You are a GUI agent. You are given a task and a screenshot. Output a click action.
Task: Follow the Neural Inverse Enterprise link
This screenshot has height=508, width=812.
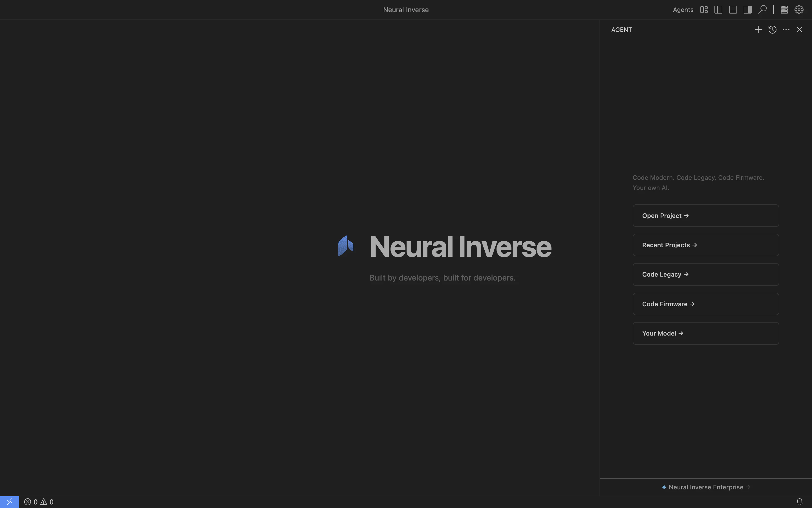(x=706, y=487)
